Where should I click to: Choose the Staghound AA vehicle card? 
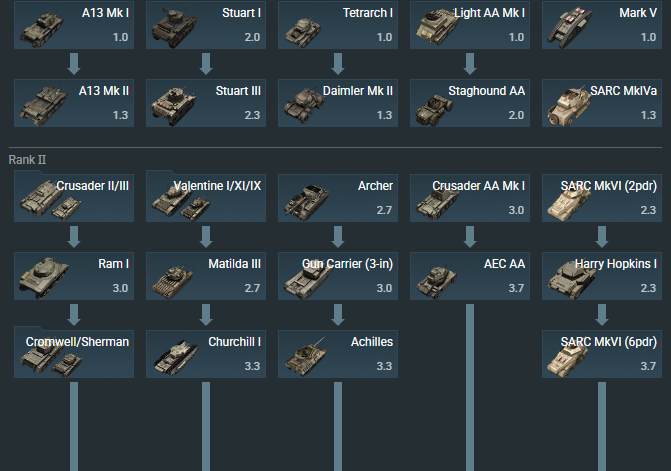pos(470,103)
